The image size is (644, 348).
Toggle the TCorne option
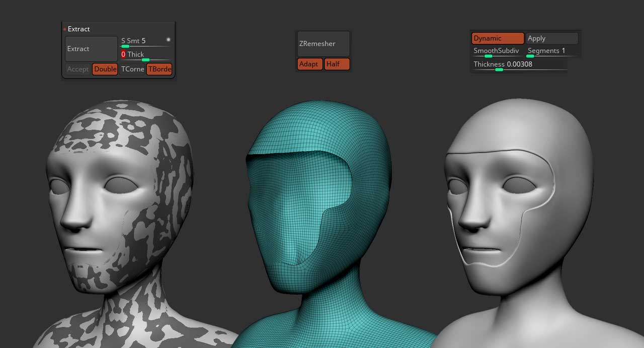click(x=132, y=69)
